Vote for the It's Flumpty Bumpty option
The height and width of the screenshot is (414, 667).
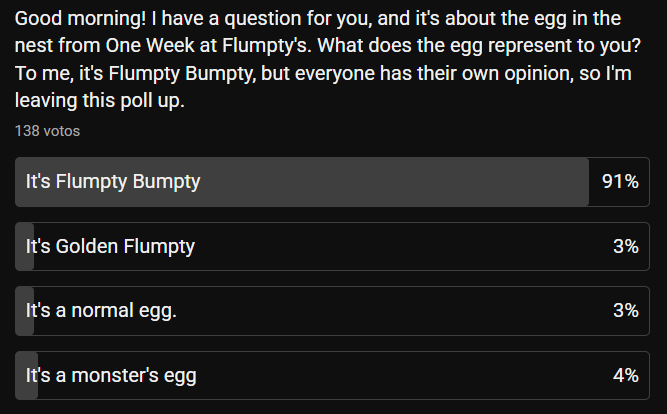click(113, 182)
